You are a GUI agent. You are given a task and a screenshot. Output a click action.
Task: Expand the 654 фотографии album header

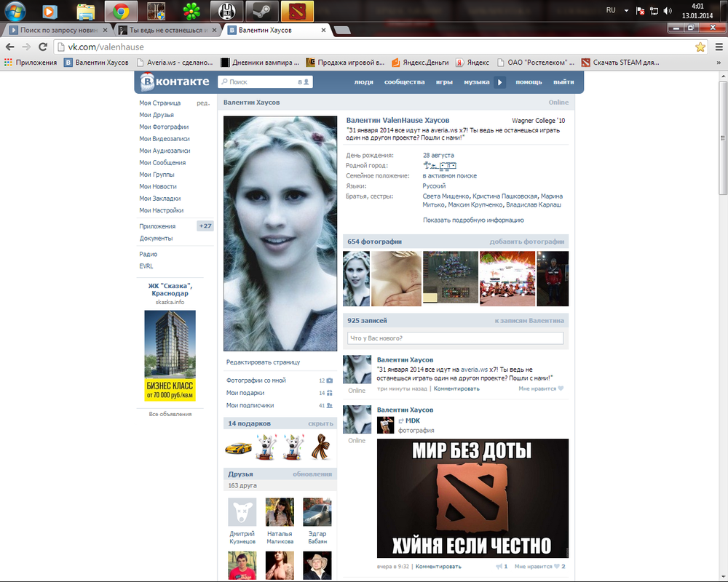point(375,242)
